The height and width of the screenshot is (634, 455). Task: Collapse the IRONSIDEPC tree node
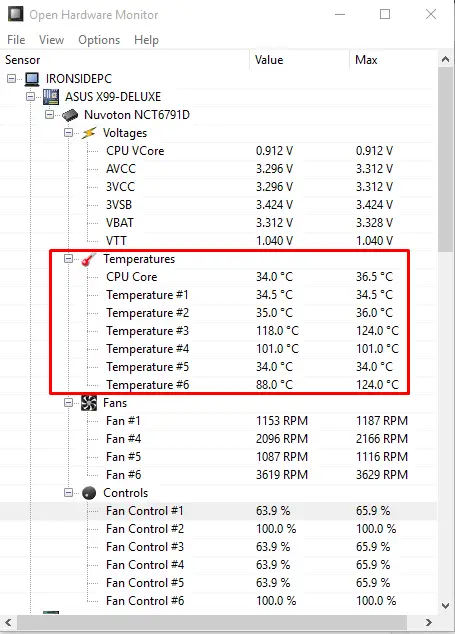12,79
